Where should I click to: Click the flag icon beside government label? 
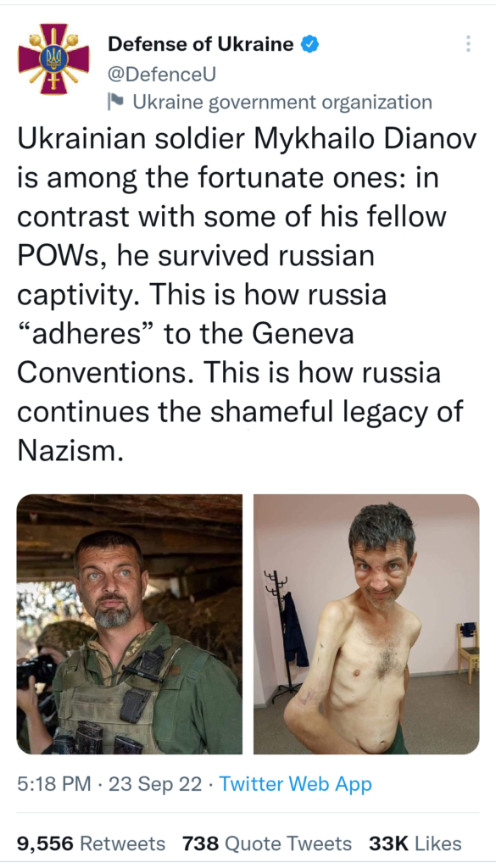tap(115, 102)
